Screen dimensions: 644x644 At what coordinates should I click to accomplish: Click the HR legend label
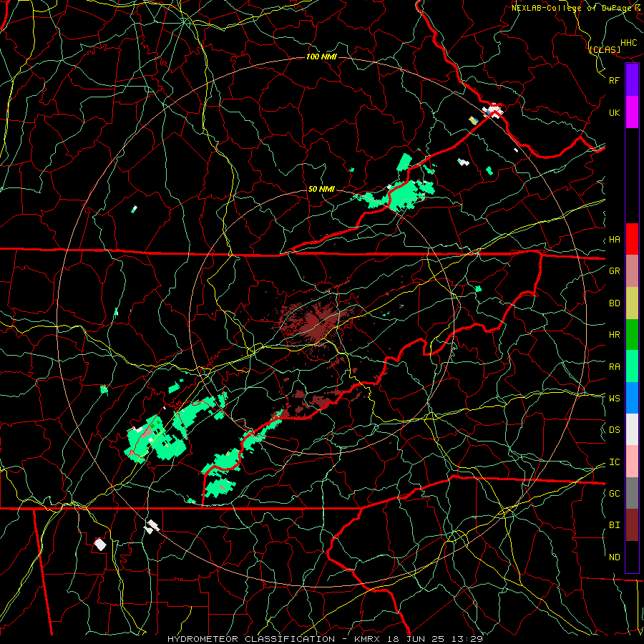point(614,335)
